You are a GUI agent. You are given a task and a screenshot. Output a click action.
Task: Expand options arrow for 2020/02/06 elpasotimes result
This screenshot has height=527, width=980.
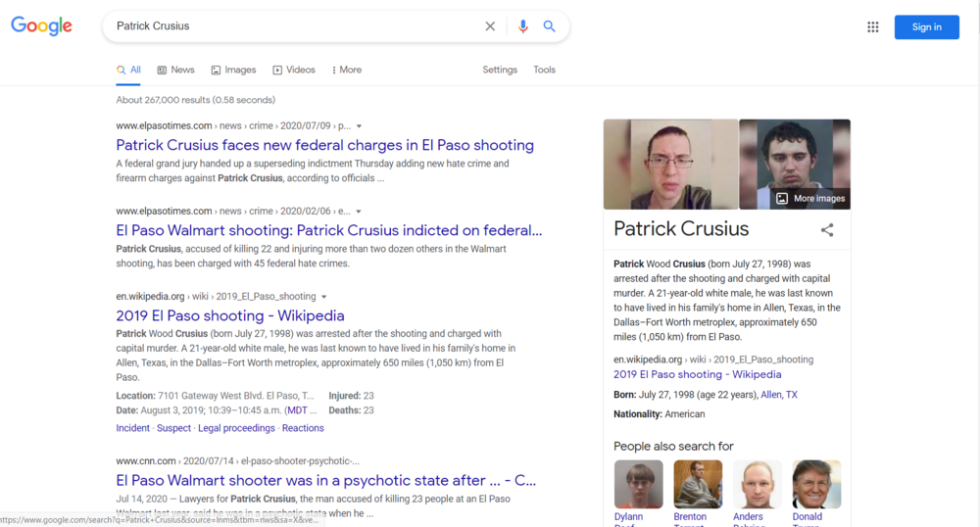tap(358, 212)
